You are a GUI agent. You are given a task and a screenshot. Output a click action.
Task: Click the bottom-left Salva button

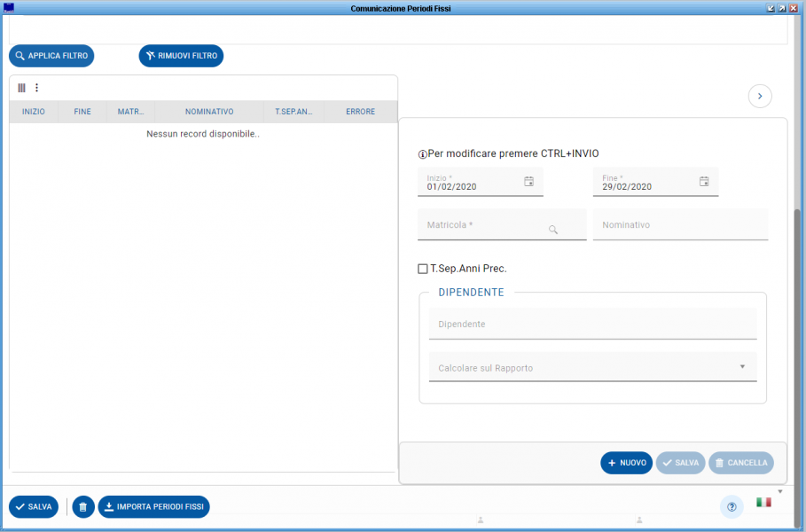tap(34, 507)
